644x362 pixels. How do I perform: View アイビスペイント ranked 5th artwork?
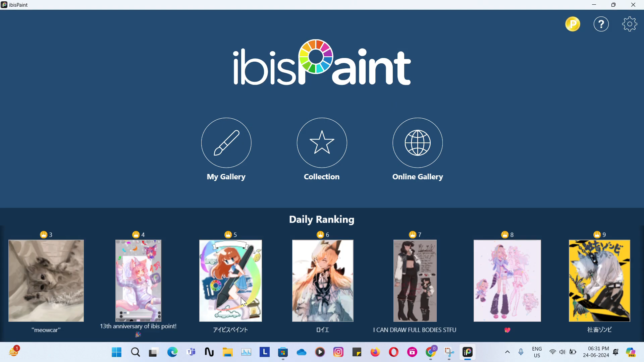click(x=230, y=280)
